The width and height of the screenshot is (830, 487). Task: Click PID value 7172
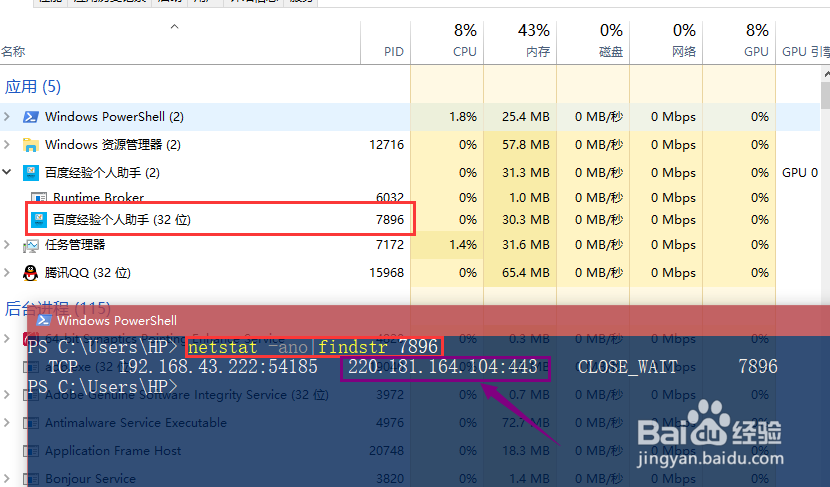[x=390, y=245]
